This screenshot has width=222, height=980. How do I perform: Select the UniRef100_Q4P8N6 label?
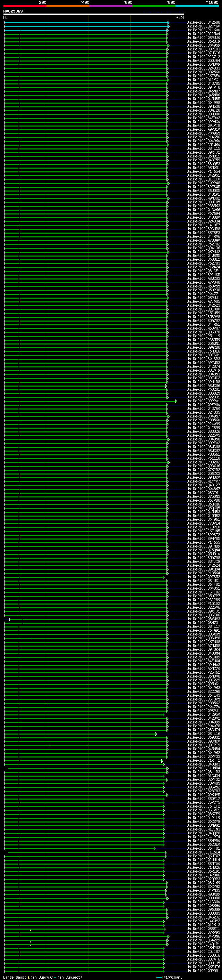203,936
